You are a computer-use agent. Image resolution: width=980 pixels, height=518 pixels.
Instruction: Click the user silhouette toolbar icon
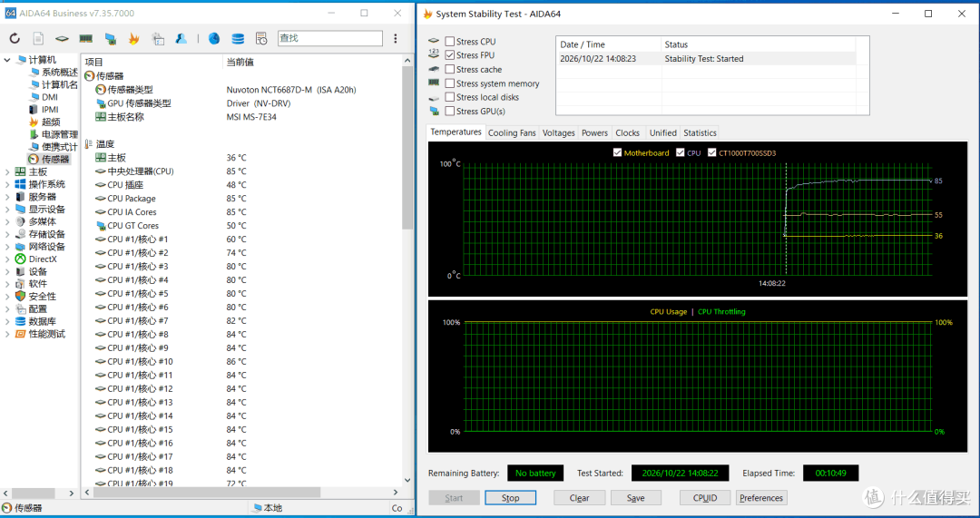click(x=181, y=39)
